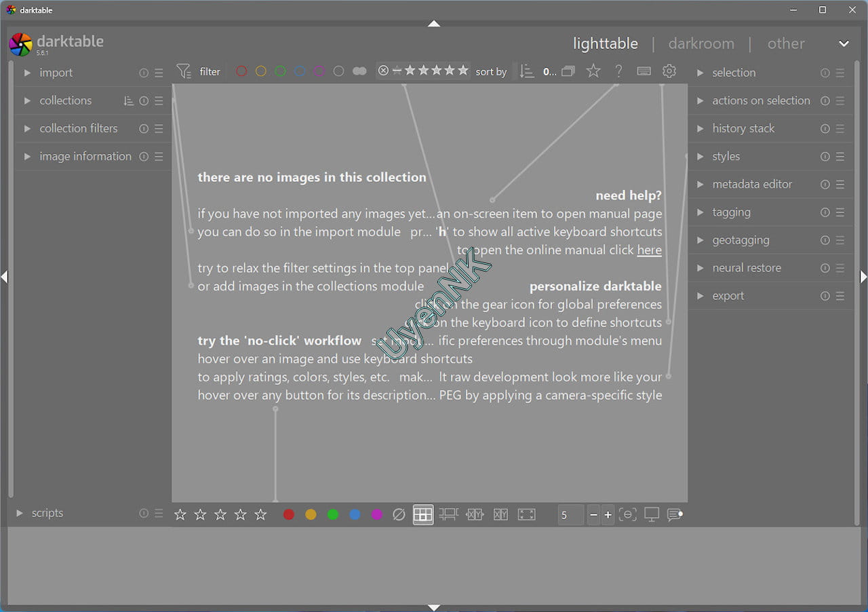Collapse the top panel with the top-edge arrow

click(434, 24)
